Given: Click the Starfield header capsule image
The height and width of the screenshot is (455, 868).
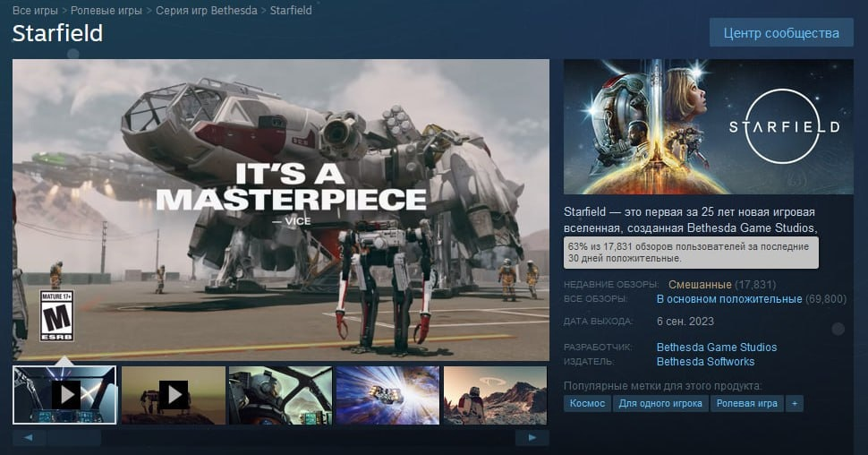Looking at the screenshot, I should (709, 127).
